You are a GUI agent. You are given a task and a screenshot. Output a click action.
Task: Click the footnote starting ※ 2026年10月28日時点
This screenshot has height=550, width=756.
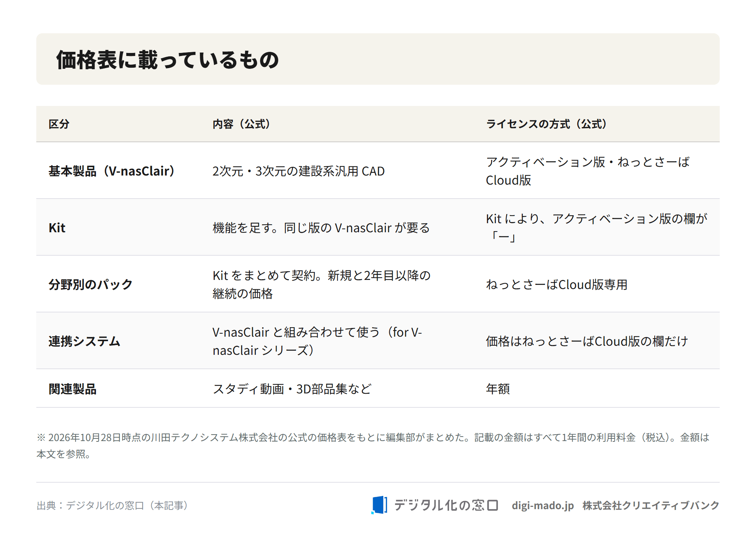pos(373,446)
